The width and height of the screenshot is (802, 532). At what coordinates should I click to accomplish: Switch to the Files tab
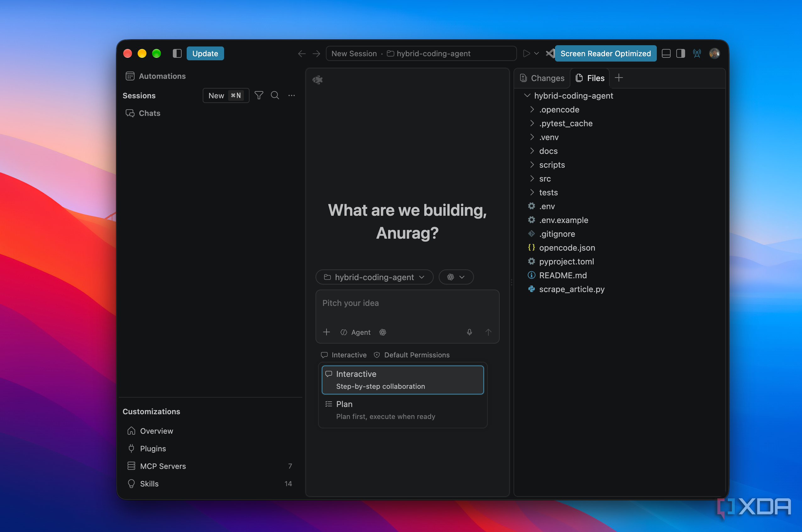click(x=590, y=78)
